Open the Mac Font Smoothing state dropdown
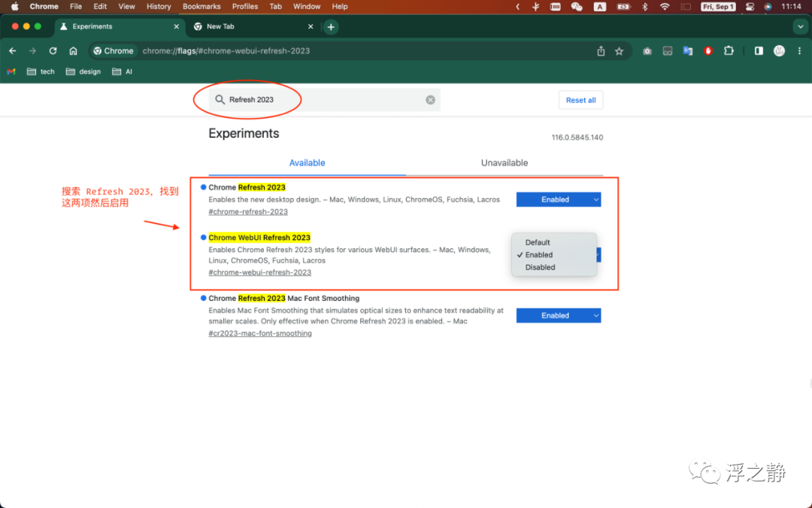Image resolution: width=812 pixels, height=508 pixels. click(x=558, y=315)
